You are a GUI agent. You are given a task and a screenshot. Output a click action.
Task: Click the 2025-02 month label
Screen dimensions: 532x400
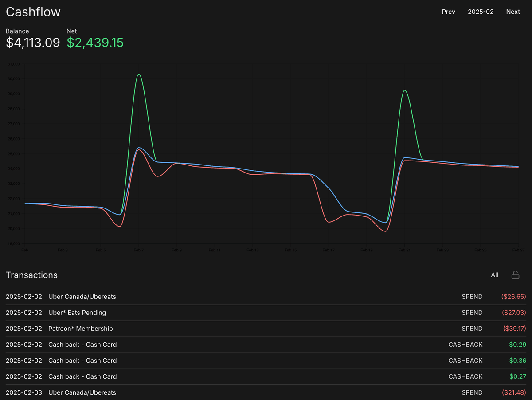point(481,12)
